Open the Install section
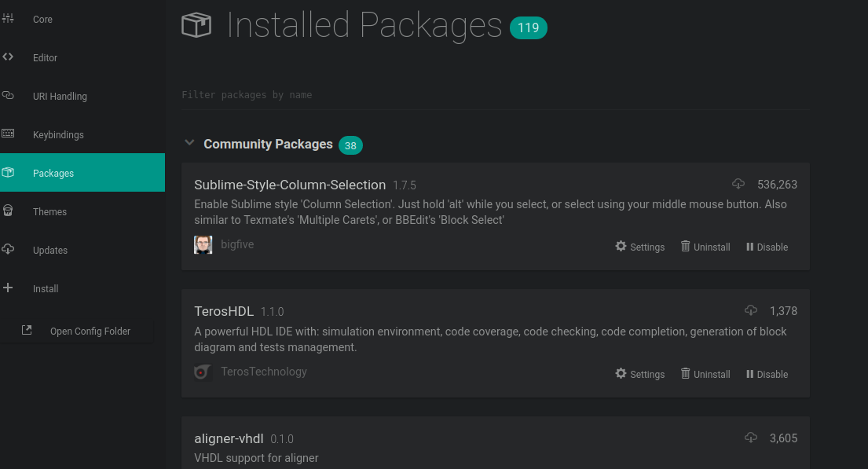The image size is (868, 469). point(82,288)
